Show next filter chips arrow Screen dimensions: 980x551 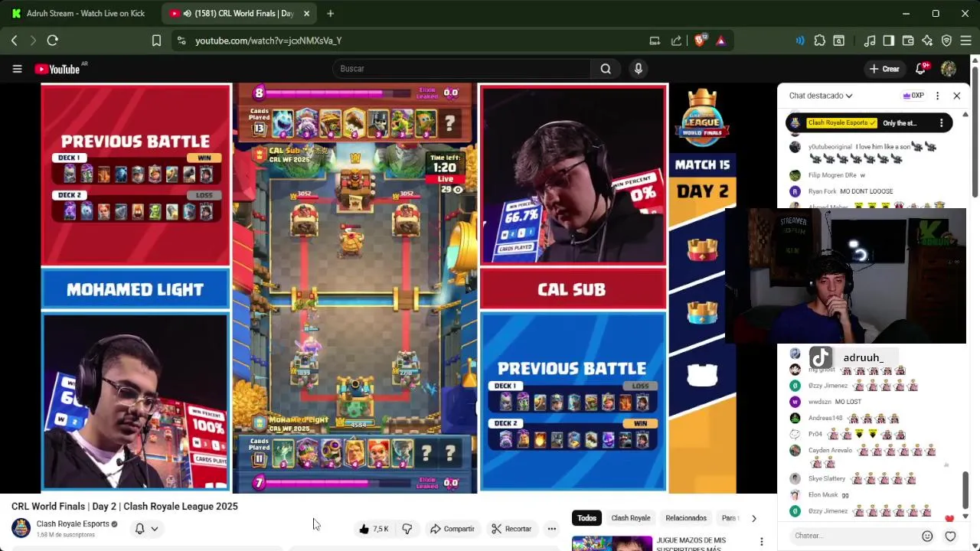(753, 518)
